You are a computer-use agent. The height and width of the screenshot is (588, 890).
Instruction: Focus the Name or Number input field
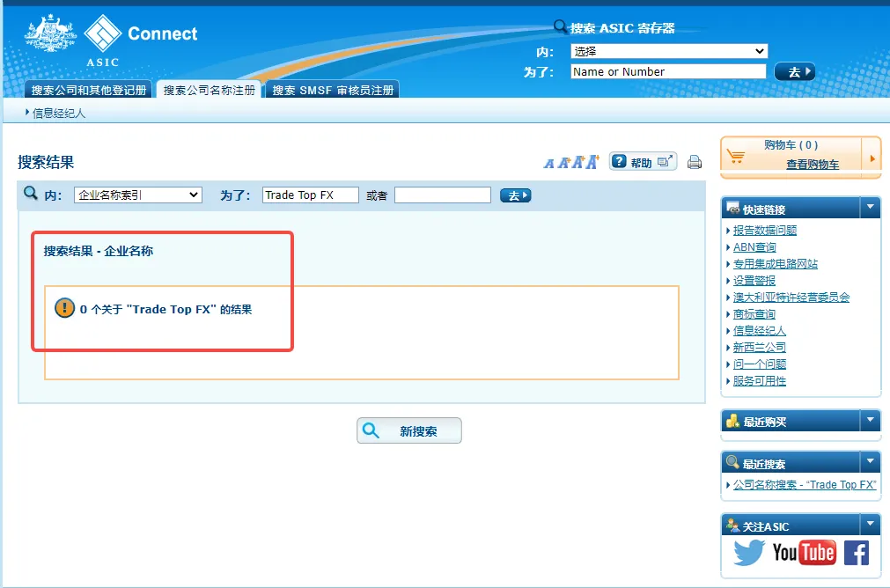668,71
